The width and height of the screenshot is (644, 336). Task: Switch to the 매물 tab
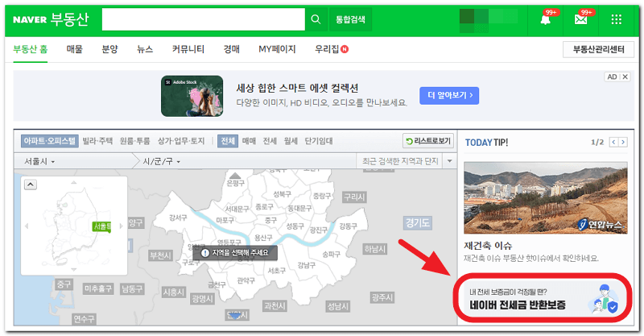(x=75, y=49)
